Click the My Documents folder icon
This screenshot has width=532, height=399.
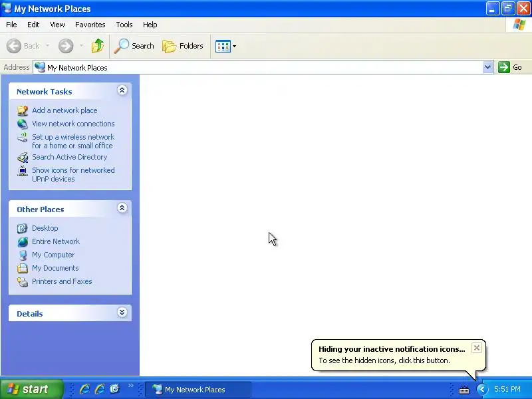[x=23, y=268]
